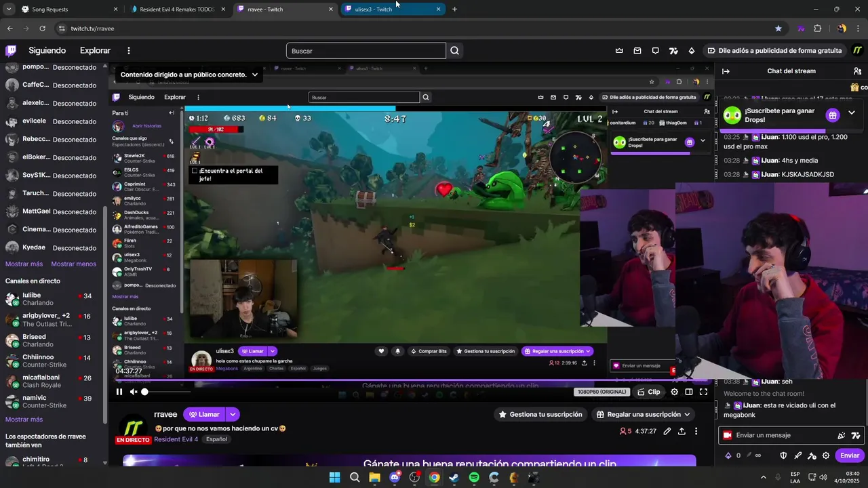Expand the content classification warning dropdown
This screenshot has width=868, height=488.
pos(255,75)
